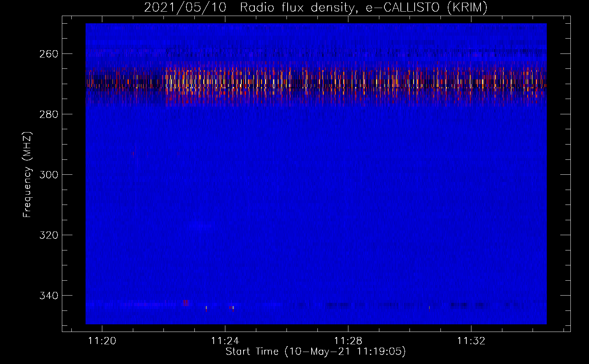Click the 340 frequency tick label
The height and width of the screenshot is (364, 589).
click(49, 296)
